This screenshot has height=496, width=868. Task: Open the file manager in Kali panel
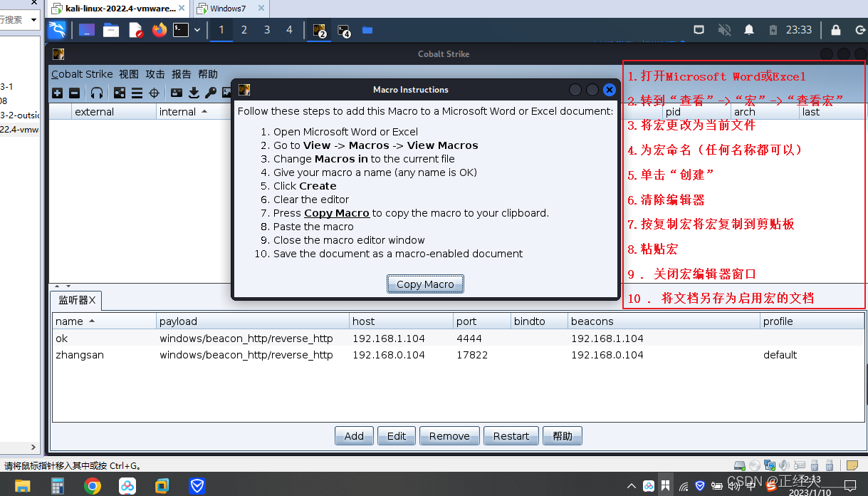point(110,30)
